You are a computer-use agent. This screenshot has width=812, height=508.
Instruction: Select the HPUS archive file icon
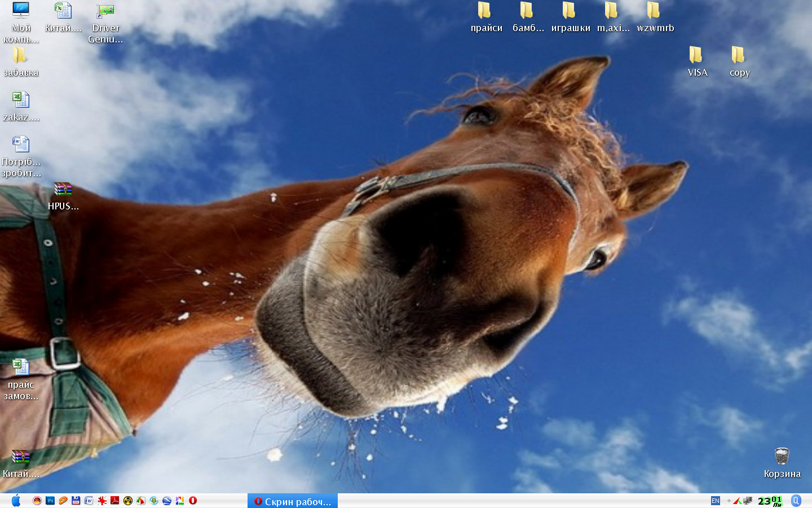pos(63,189)
